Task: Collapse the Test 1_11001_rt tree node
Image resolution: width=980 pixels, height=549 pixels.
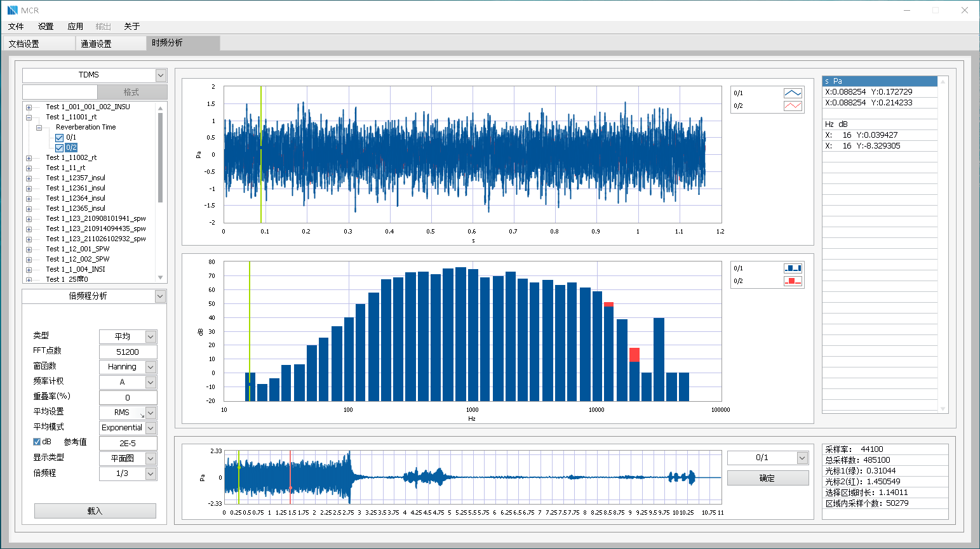Action: click(29, 117)
